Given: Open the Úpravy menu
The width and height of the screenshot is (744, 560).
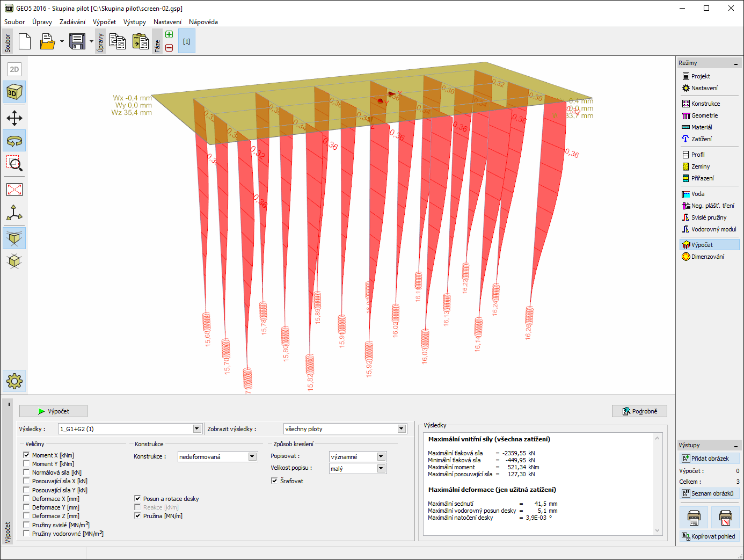Looking at the screenshot, I should (42, 22).
